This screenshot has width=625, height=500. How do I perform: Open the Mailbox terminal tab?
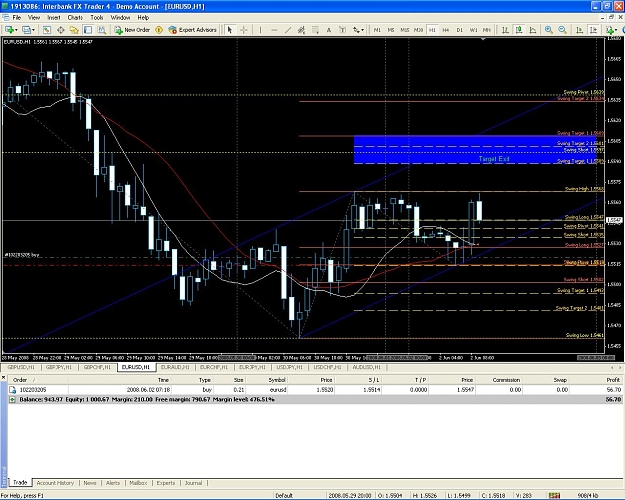[x=138, y=483]
